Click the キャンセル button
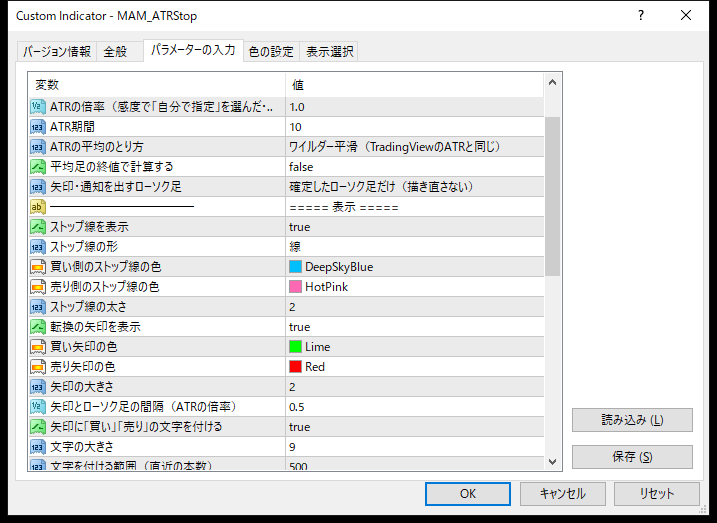 tap(562, 494)
